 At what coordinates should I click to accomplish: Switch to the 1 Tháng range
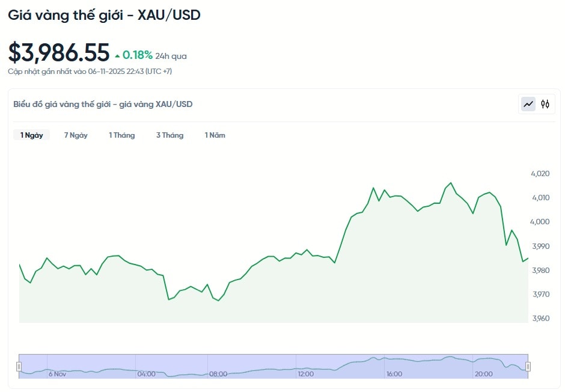(121, 135)
